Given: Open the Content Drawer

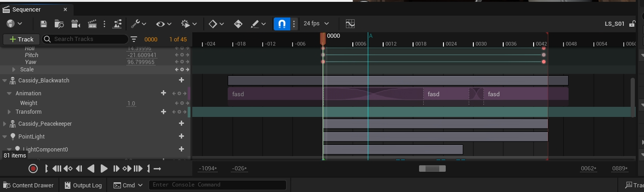Looking at the screenshot, I should click(28, 186).
